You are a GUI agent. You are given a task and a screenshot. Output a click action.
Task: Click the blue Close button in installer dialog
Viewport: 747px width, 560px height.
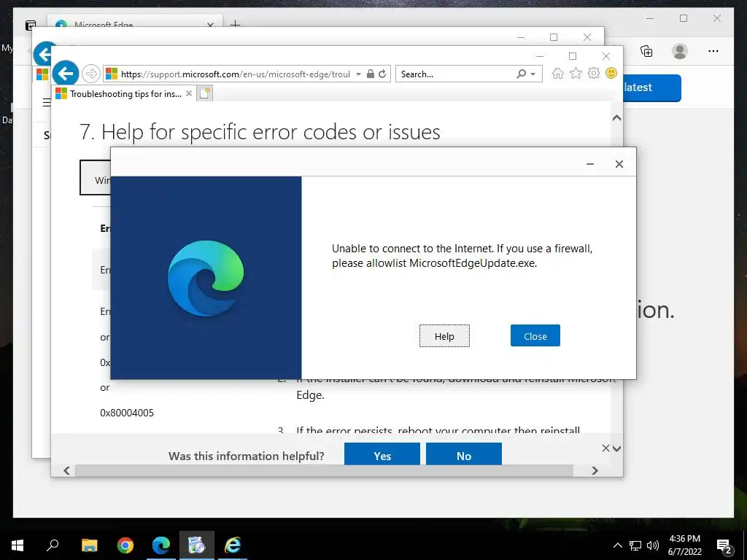coord(535,335)
